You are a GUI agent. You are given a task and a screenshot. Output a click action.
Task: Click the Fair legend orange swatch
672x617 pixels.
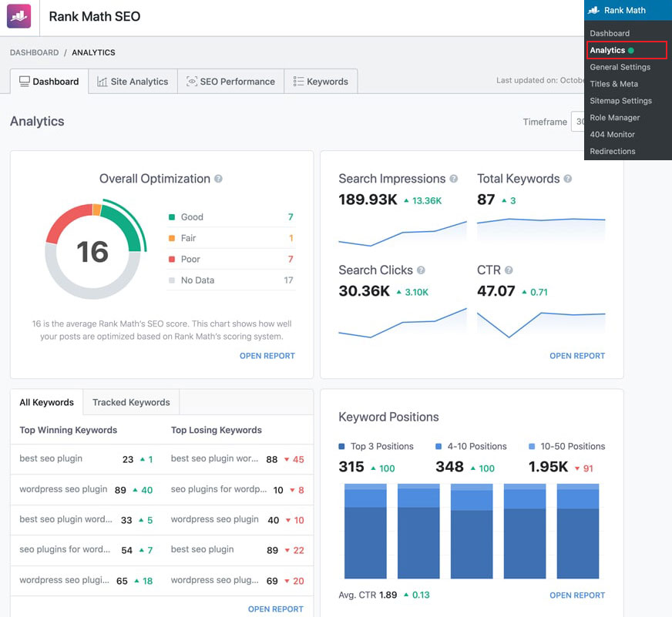tap(172, 238)
